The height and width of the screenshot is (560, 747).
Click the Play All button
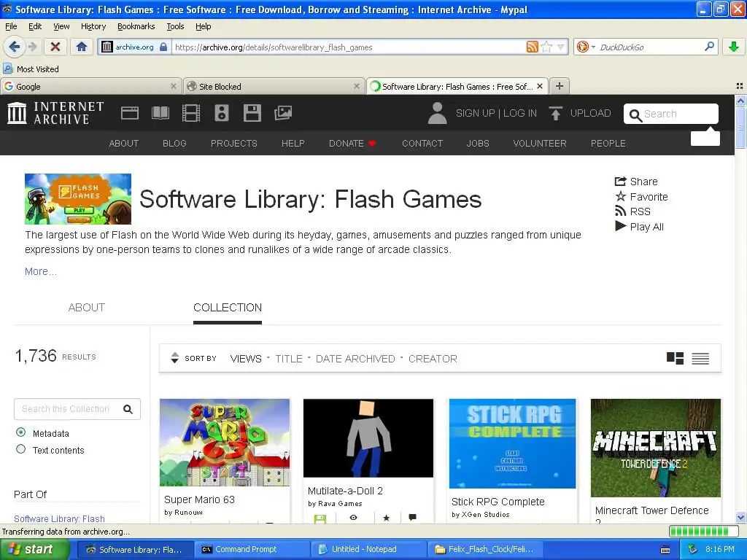639,227
